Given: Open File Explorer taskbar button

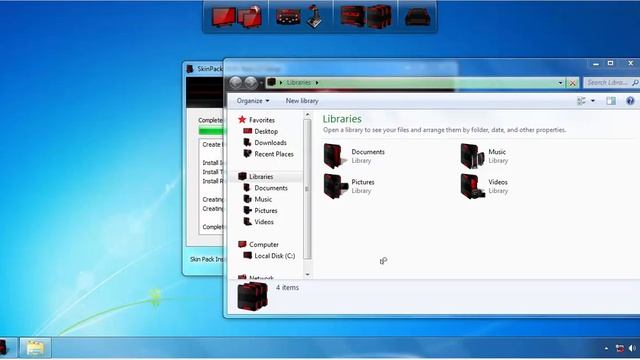Looking at the screenshot, I should [35, 348].
